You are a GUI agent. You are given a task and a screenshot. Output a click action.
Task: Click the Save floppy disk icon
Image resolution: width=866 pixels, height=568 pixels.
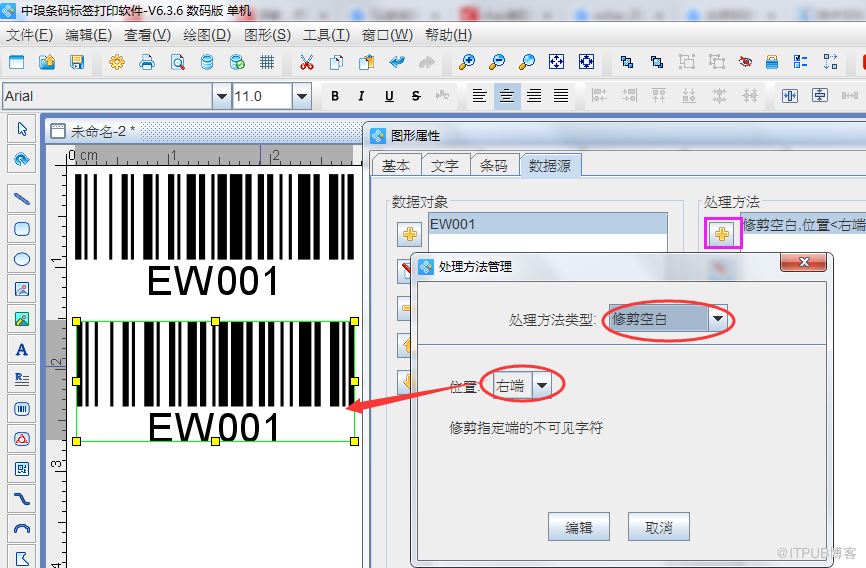(x=77, y=62)
